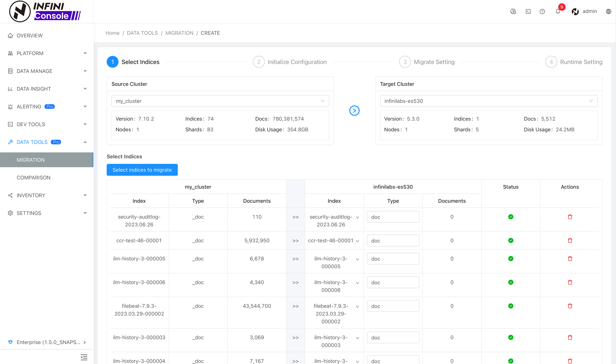616x364 pixels.
Task: Expand the SETTINGS menu
Action: click(x=47, y=213)
